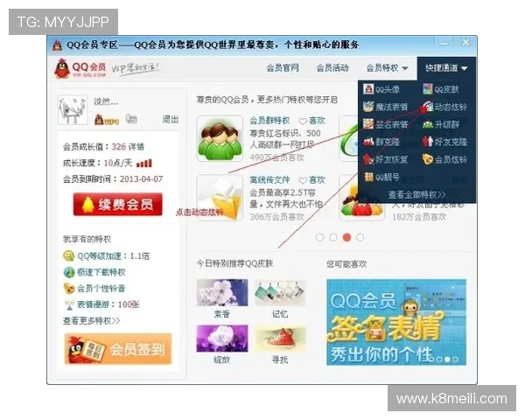Select 素香 skin thumbnail
Viewport: 525px width, 420px height.
[222, 292]
